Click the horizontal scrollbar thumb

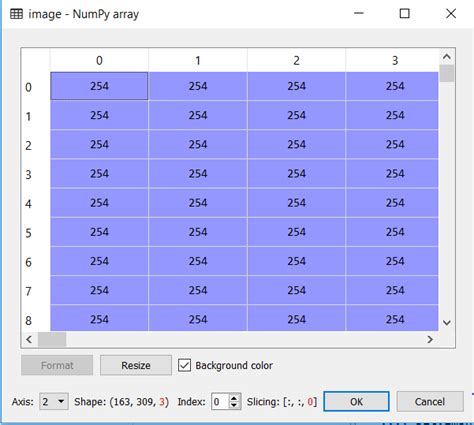click(52, 339)
